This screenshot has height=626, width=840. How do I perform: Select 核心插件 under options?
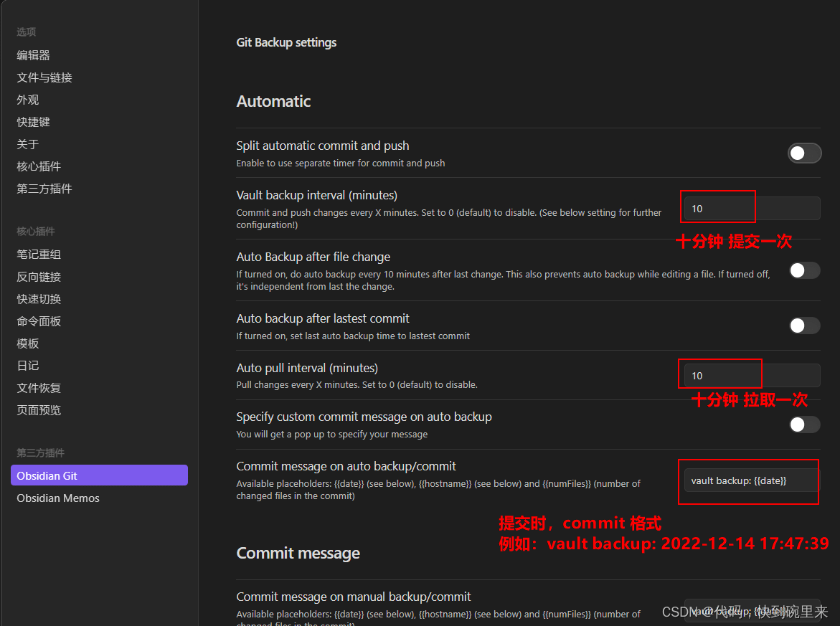click(39, 166)
